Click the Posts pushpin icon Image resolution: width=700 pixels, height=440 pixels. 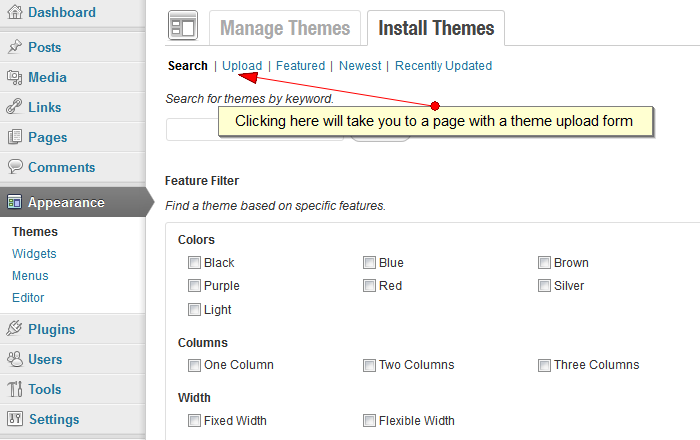14,47
